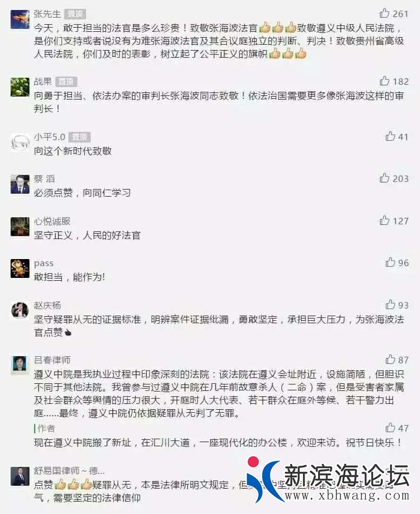The height and width of the screenshot is (514, 420).
Task: Click the username 赵庆杨
Action: tap(47, 306)
